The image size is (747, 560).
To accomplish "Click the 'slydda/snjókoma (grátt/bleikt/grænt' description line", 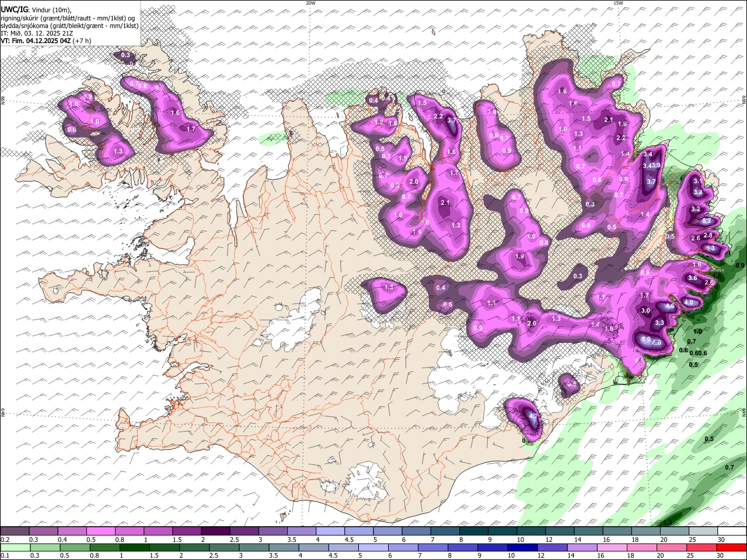I will [x=69, y=26].
